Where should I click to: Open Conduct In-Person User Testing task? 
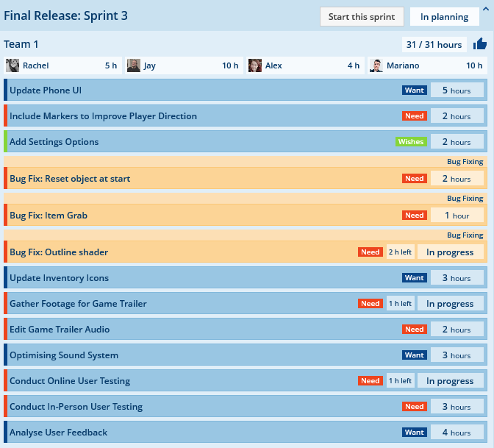[246, 406]
